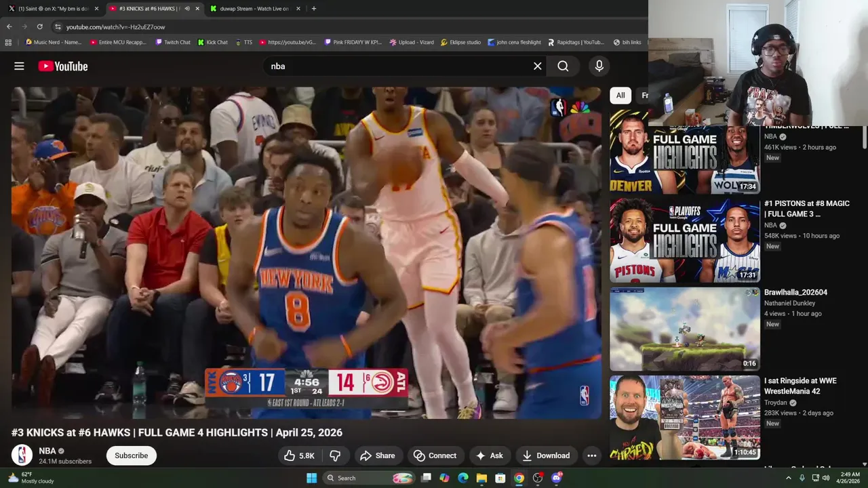Close the duwap Stream tab

point(298,9)
